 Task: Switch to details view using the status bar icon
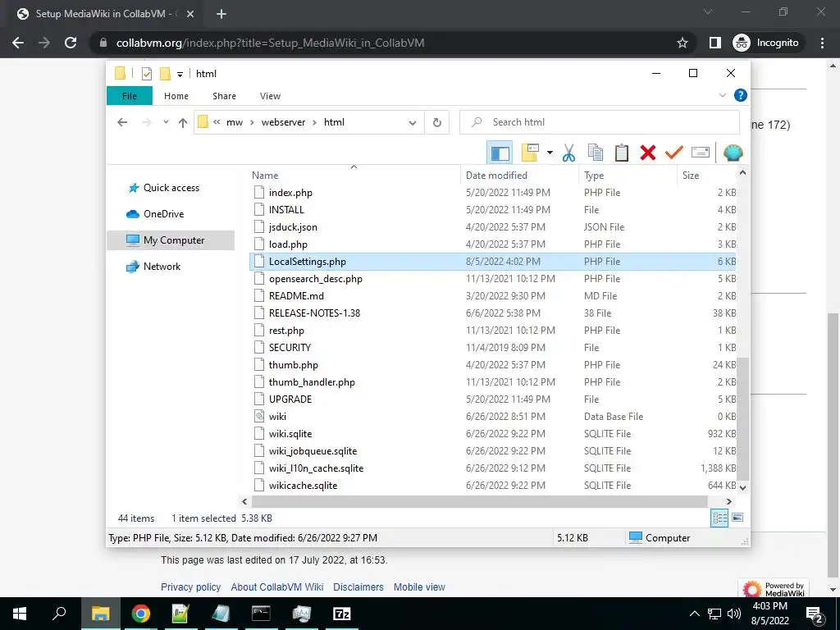tap(719, 518)
